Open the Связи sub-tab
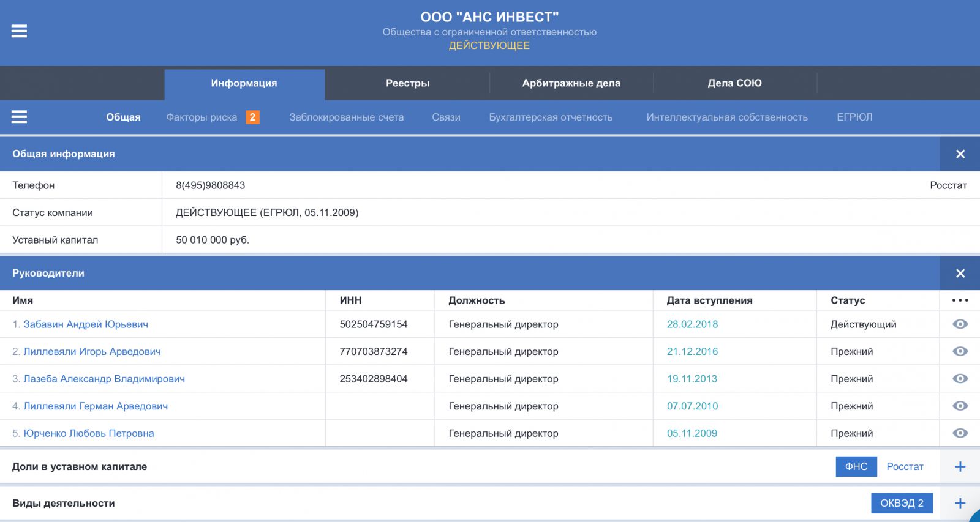 446,117
